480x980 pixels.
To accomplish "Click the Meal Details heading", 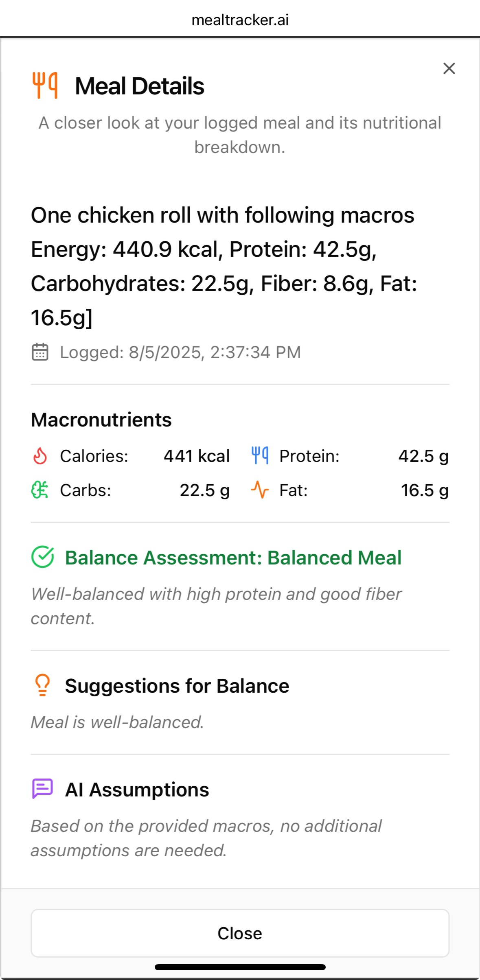I will pos(140,86).
